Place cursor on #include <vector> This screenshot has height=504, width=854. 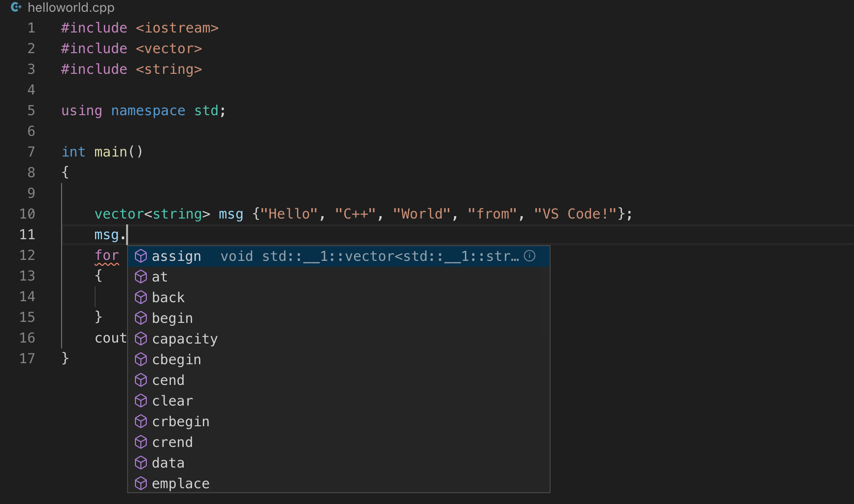[x=131, y=48]
